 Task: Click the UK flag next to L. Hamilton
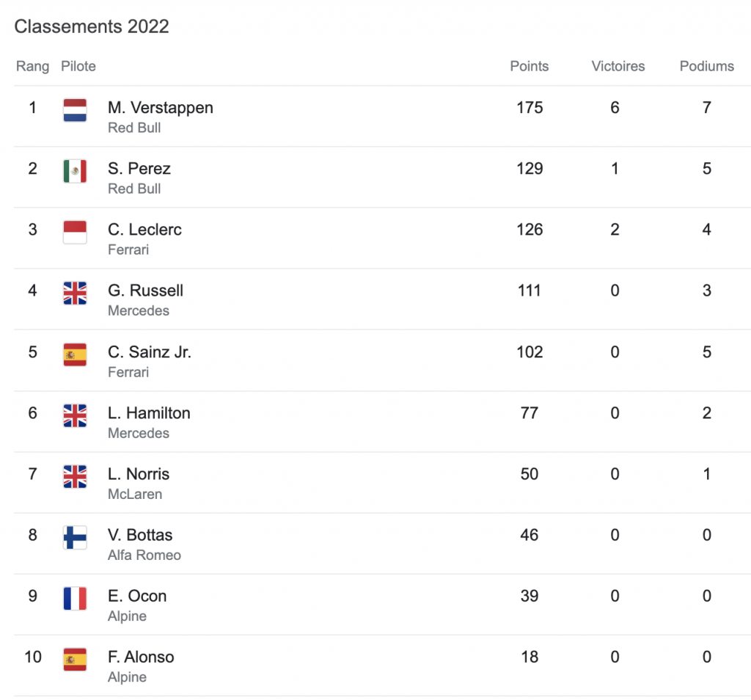(x=75, y=415)
